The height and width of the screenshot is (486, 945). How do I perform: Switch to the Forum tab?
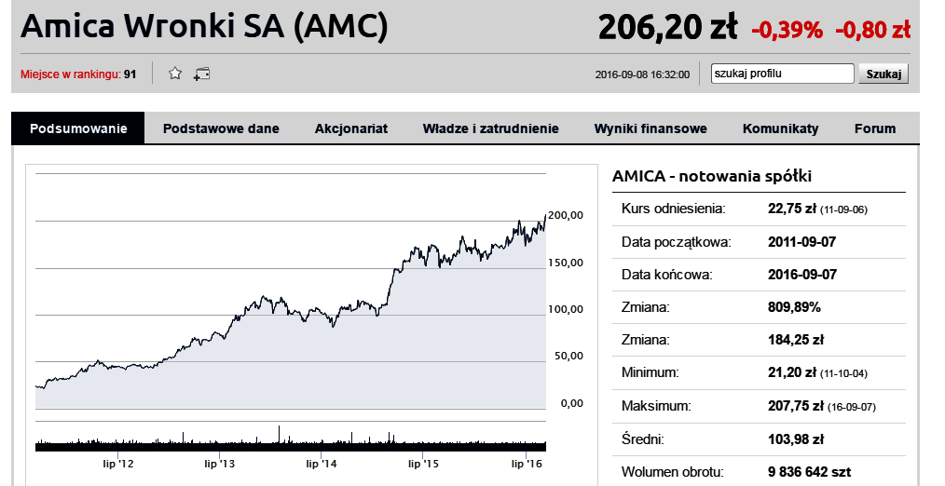[x=875, y=128]
